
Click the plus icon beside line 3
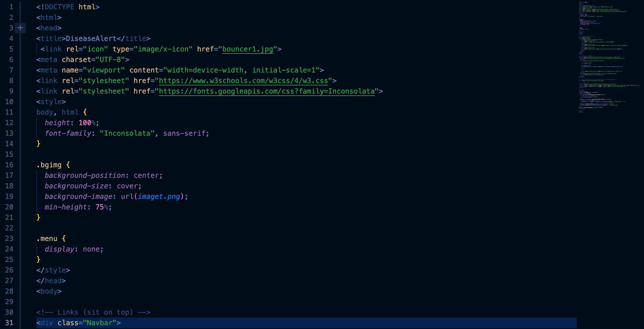[x=20, y=28]
